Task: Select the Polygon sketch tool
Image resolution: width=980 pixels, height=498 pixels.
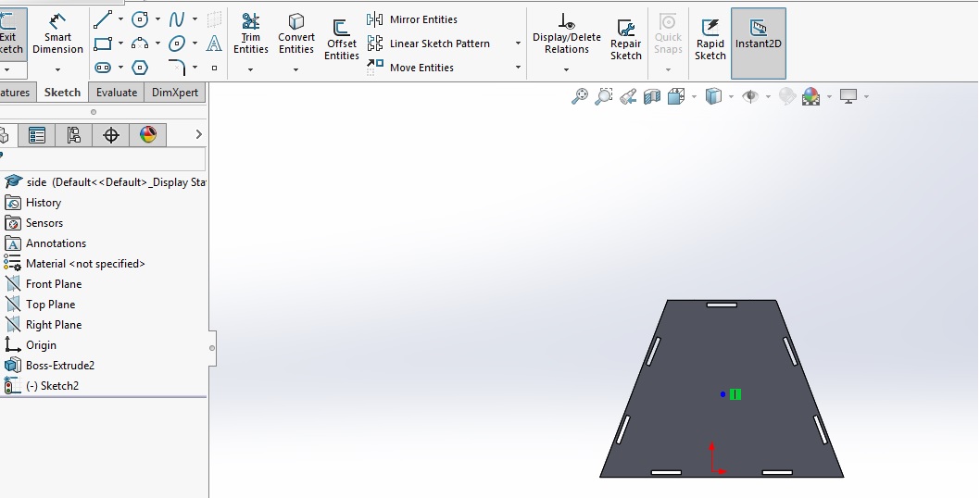Action: (x=140, y=68)
